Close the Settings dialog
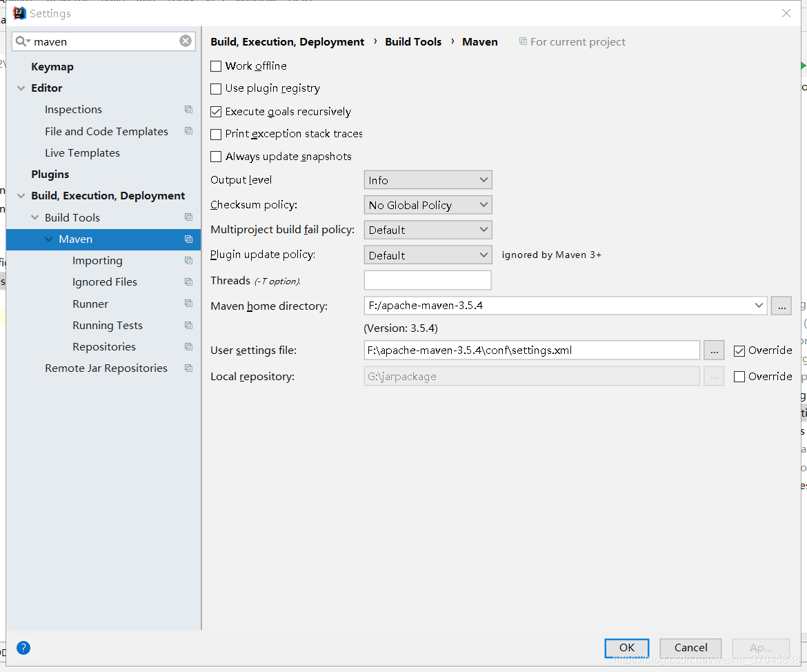Image resolution: width=807 pixels, height=672 pixels. 786,13
